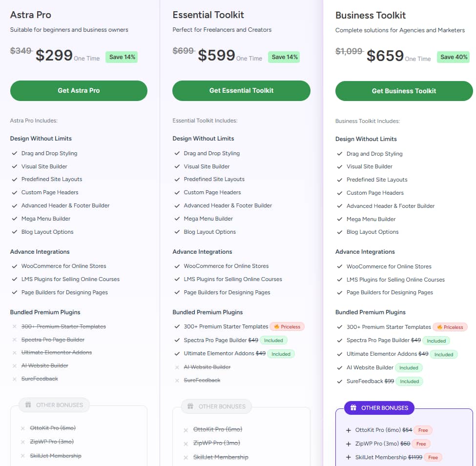This screenshot has width=476, height=466.
Task: Toggle the checkmark next to Mega Menu Builder in Essential Toolkit
Action: pos(177,219)
